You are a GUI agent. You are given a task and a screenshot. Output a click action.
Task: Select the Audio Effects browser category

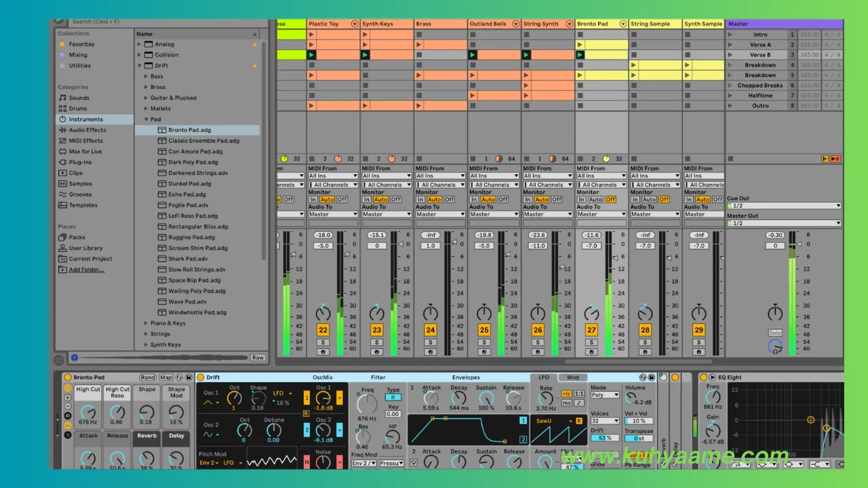click(x=87, y=130)
